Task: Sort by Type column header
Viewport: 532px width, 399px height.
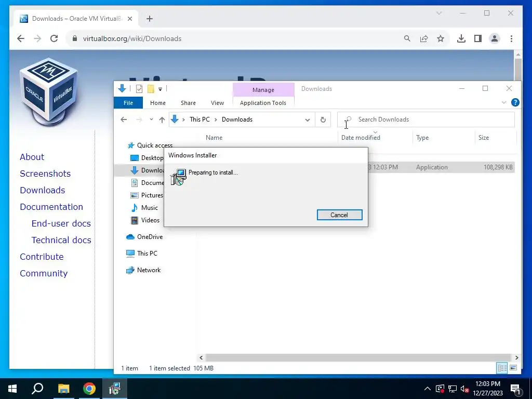Action: [x=422, y=138]
